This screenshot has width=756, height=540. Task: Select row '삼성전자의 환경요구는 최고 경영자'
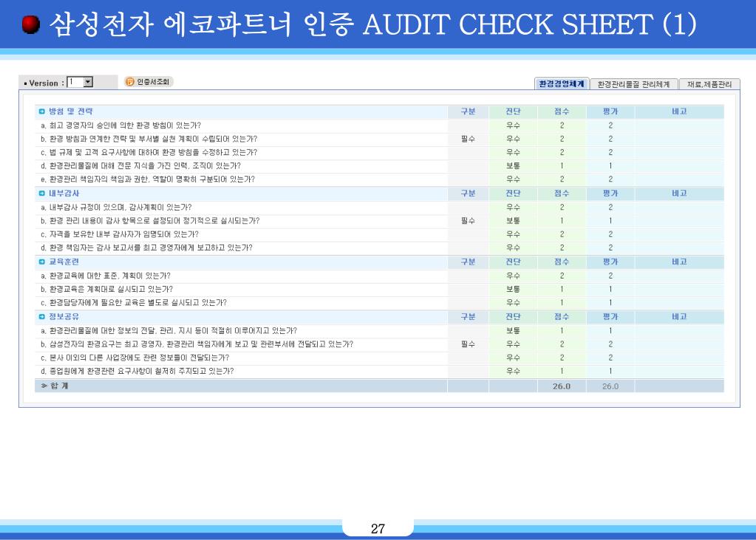point(379,344)
